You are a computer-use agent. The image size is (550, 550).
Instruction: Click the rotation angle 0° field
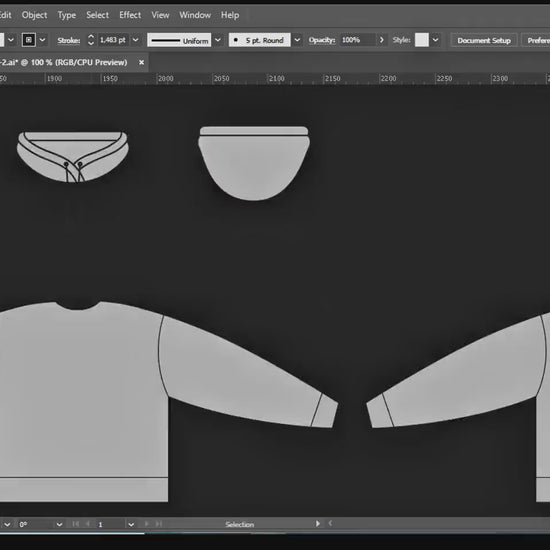pos(35,524)
